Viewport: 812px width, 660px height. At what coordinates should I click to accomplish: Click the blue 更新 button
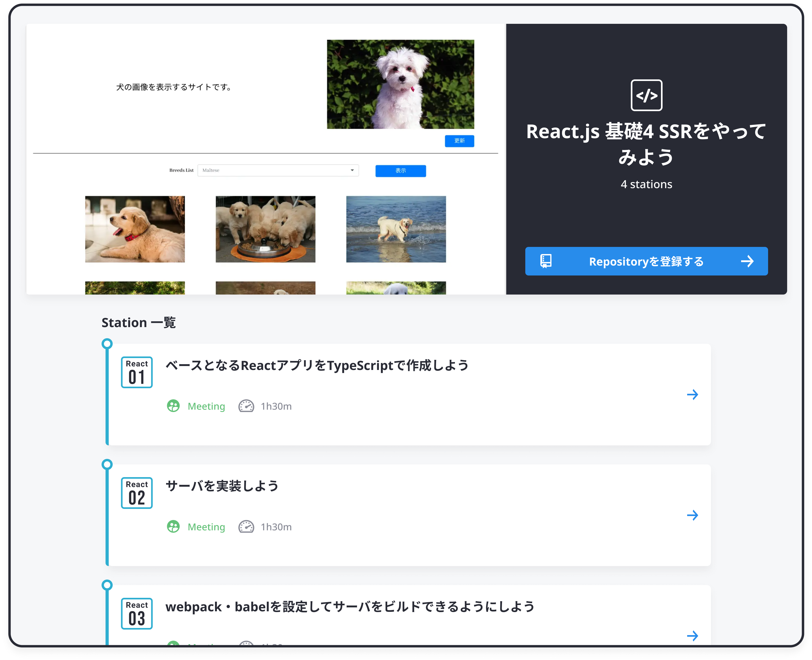pyautogui.click(x=459, y=141)
